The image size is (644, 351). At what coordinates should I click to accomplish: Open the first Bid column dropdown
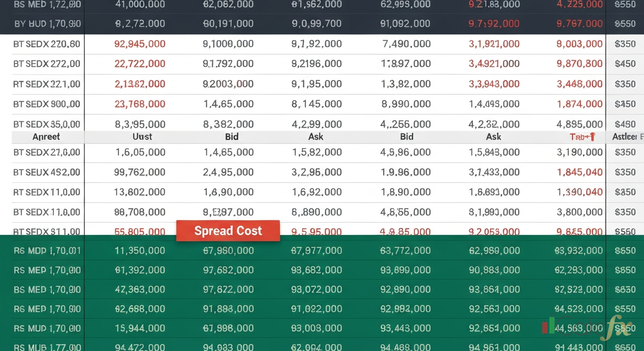tap(232, 137)
